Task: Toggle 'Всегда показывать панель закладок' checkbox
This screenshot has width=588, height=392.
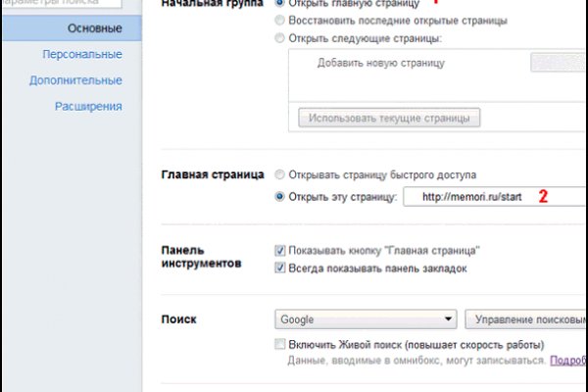Action: coord(281,268)
